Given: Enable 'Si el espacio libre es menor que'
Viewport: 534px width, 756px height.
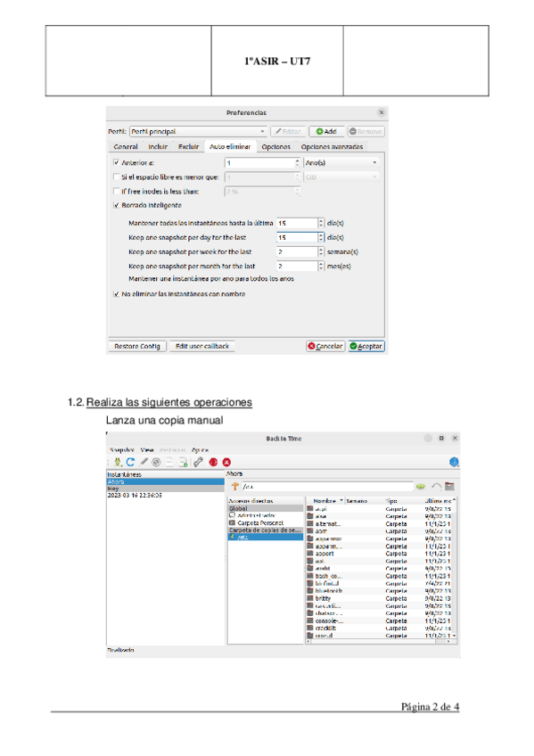Looking at the screenshot, I should click(116, 177).
